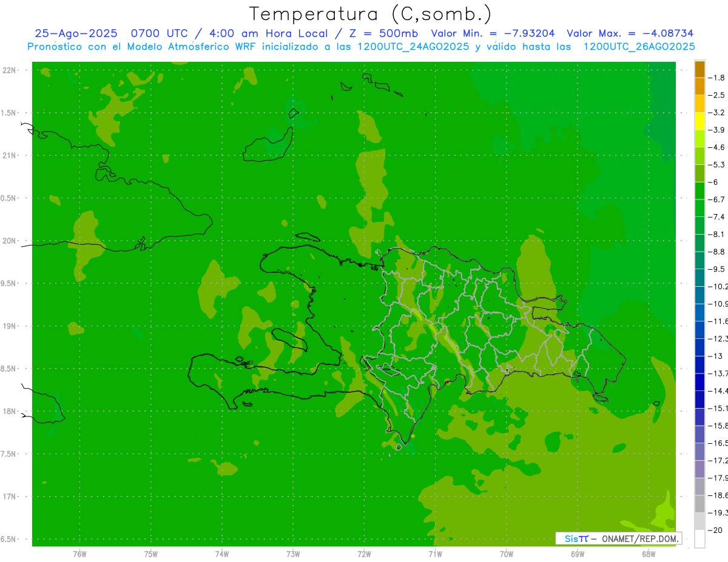The height and width of the screenshot is (562, 728).
Task: Click the "-15.8" legend value
Action: click(x=718, y=426)
